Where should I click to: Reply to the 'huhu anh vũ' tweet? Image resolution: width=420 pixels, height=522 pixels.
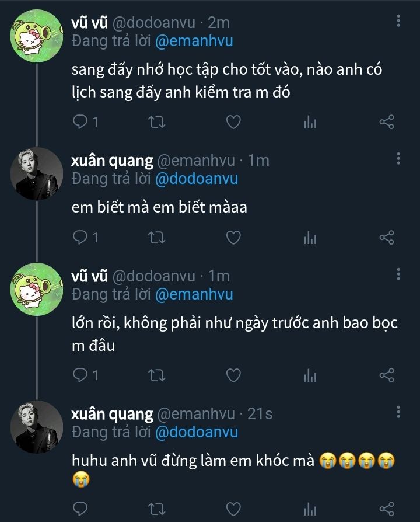[80, 508]
